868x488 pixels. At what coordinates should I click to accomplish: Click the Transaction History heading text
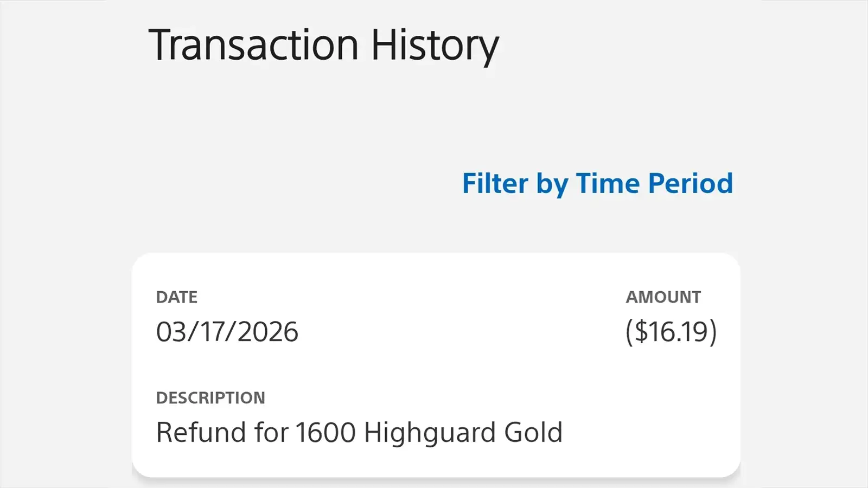pyautogui.click(x=324, y=44)
